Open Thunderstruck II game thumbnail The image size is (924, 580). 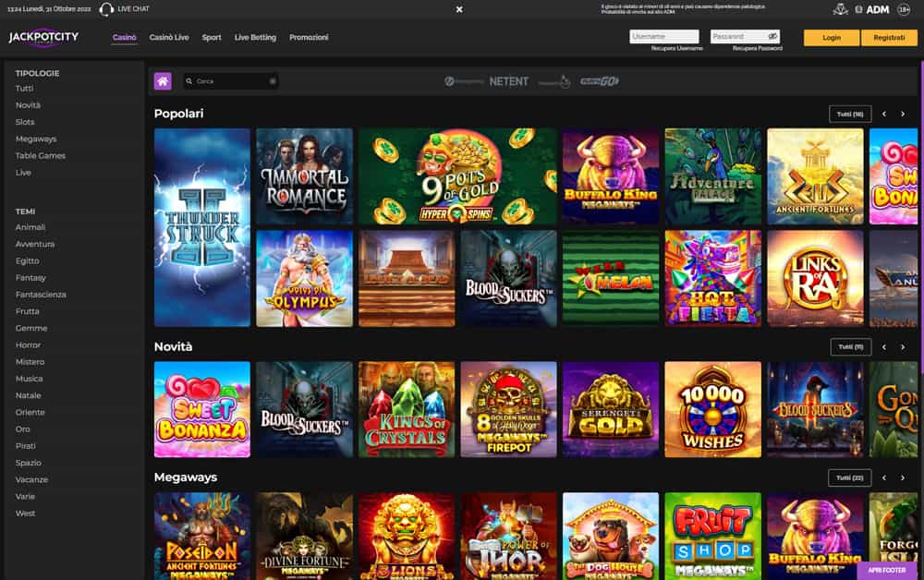[x=202, y=227]
